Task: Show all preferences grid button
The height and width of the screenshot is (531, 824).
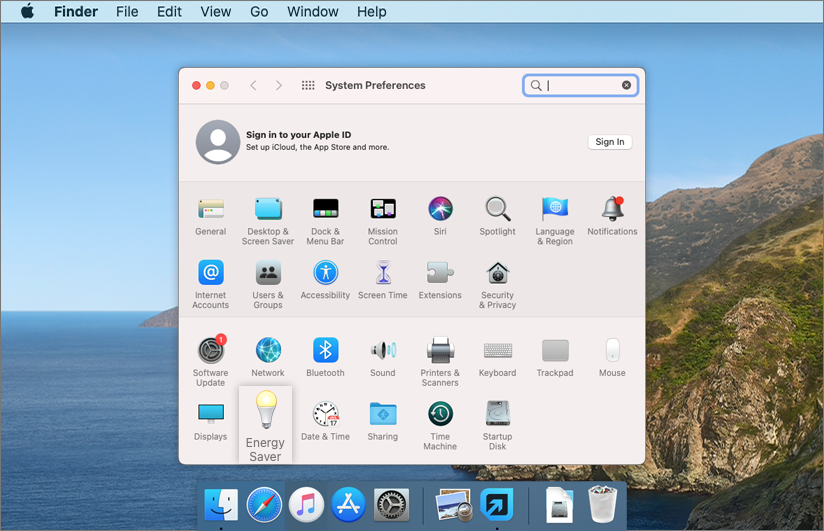Action: (x=308, y=86)
